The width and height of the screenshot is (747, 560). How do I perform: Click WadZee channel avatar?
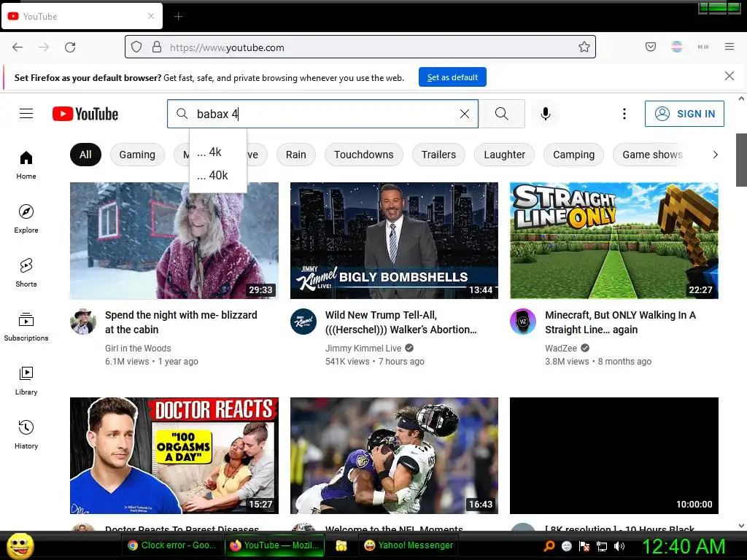click(523, 322)
